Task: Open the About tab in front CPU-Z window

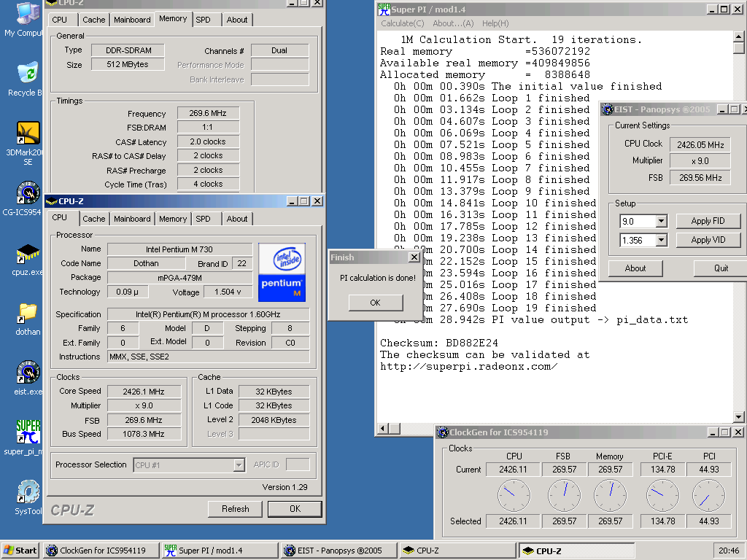Action: point(237,219)
